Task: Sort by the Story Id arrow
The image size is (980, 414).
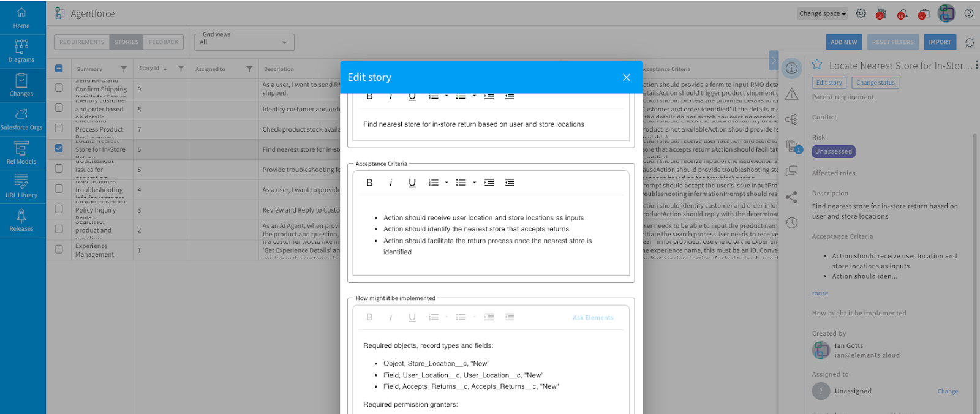Action: coord(165,68)
